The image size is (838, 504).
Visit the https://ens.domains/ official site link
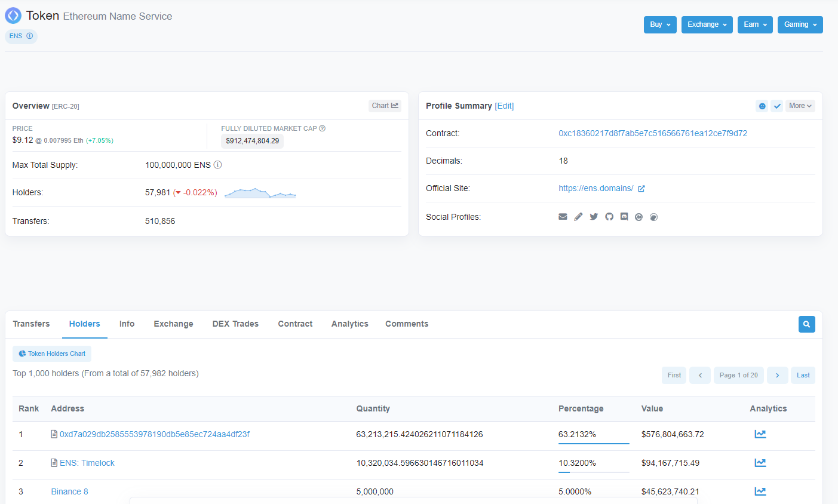click(596, 188)
